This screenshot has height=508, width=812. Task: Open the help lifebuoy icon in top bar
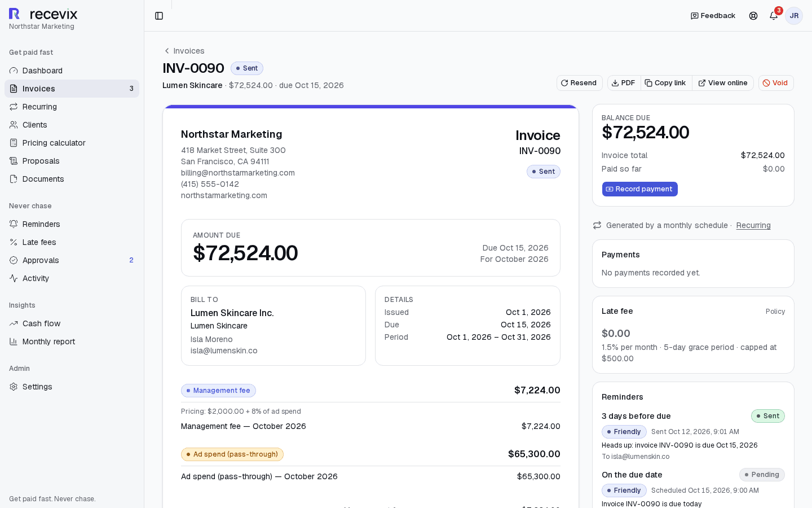[753, 16]
